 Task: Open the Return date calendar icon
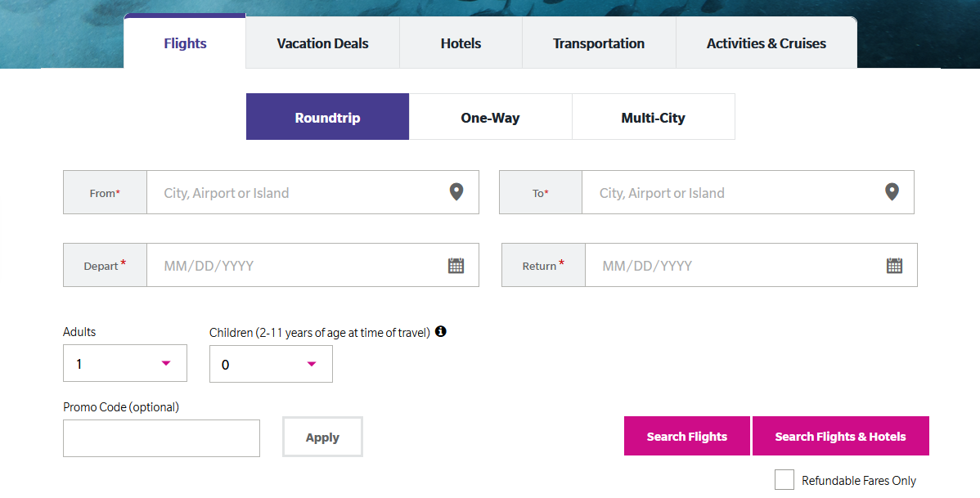coord(894,266)
